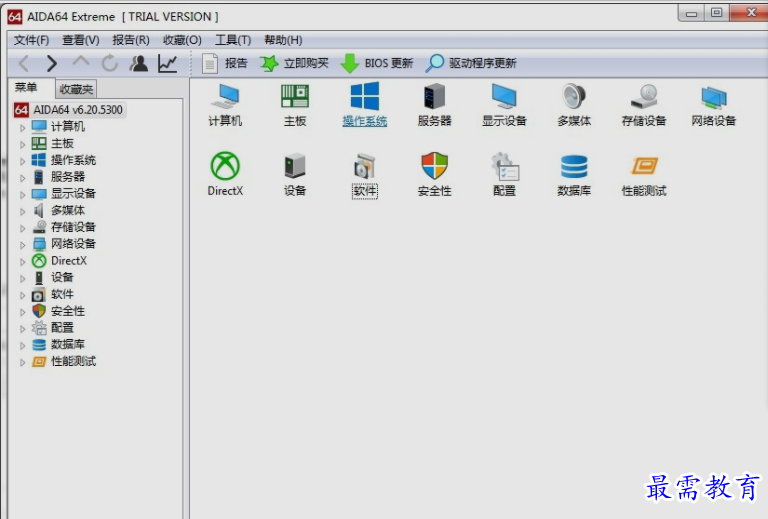Screen dimensions: 768x519
Task: Expand the 安全性 tree node arrow
Action: pyautogui.click(x=23, y=312)
